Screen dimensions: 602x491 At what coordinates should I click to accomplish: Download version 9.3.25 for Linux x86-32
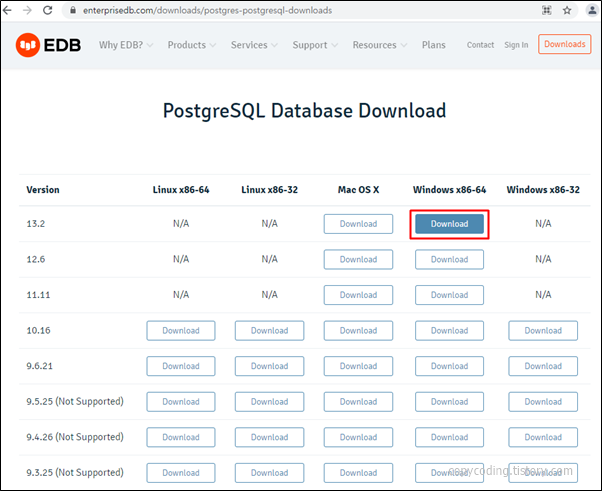pyautogui.click(x=270, y=473)
